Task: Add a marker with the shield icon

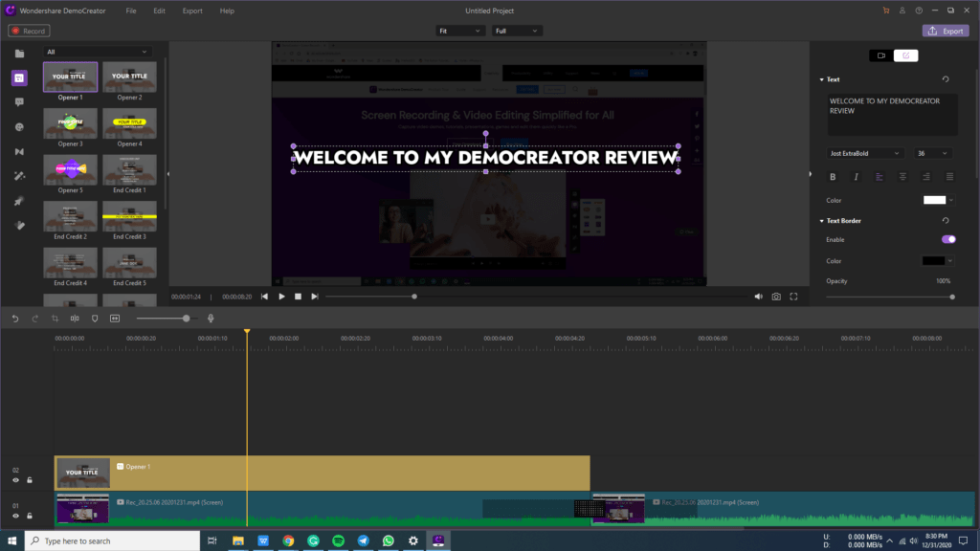Action: (x=95, y=319)
